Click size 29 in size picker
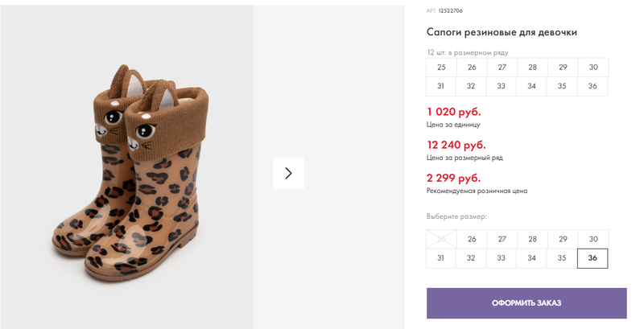 [563, 239]
